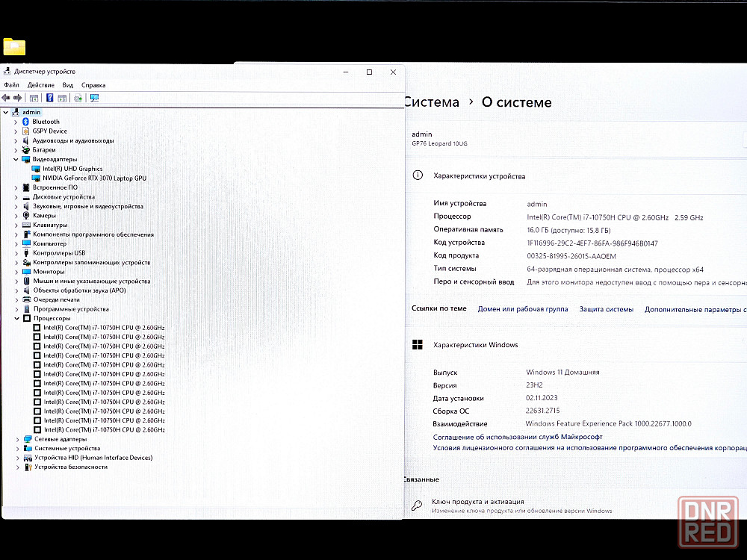747x560 pixels.
Task: Expand Устройства HID (Human Interface Devices)
Action: click(18, 458)
